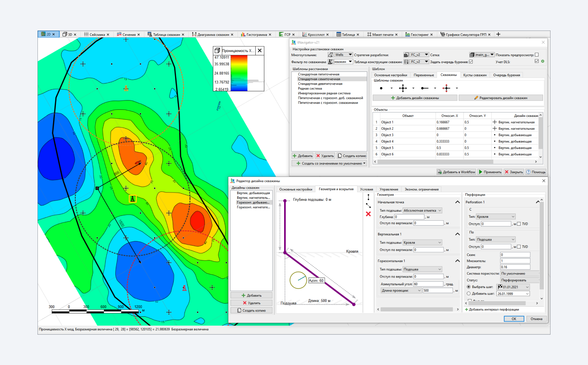Add a vertical section in the geometry editor

coord(368,197)
